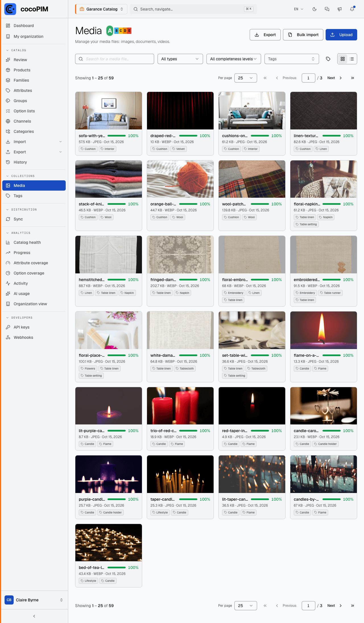Open Claire Byrne user menu
364x623 pixels.
tap(34, 600)
